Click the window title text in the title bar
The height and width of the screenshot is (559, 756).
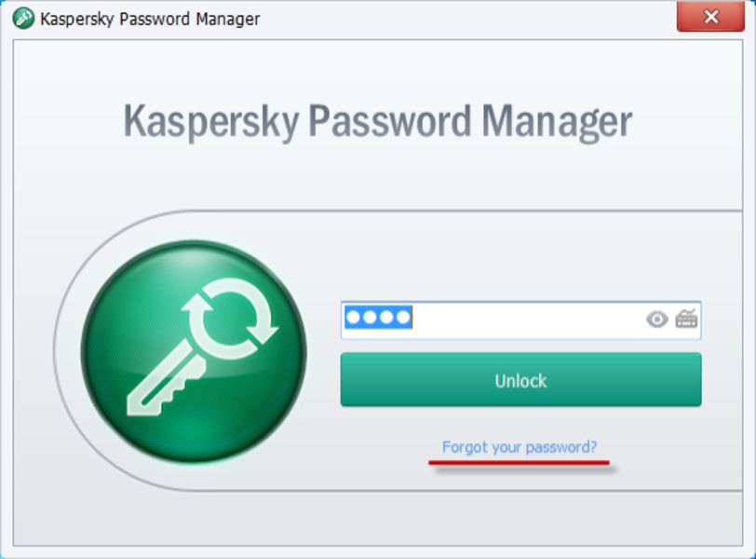151,19
